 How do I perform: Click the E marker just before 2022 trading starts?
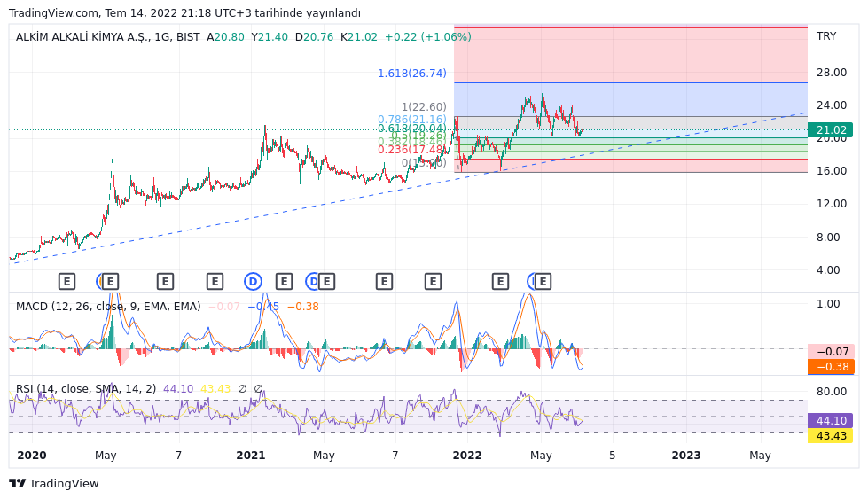coord(433,282)
